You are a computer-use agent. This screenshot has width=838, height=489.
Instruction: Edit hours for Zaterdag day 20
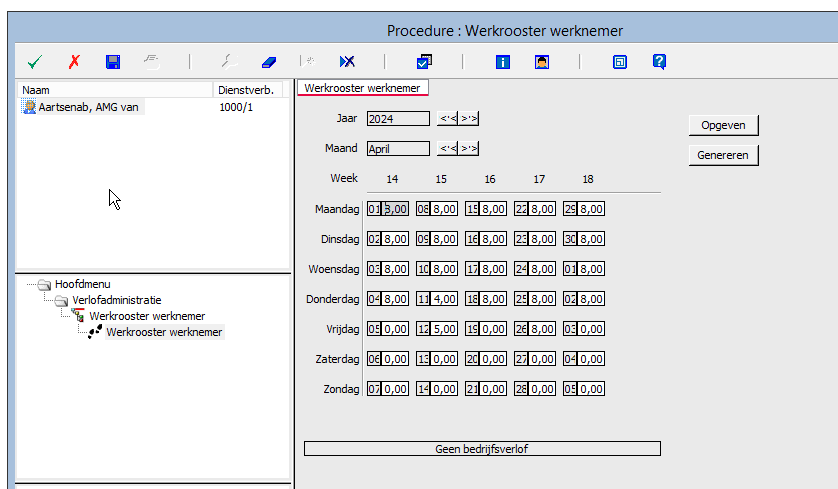click(x=493, y=359)
